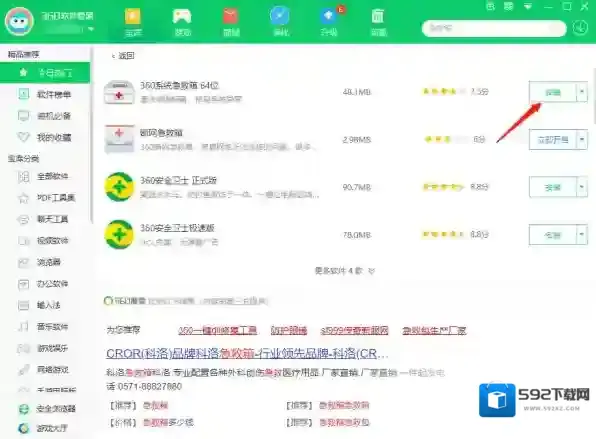Open the dropdown arrow beside 立即开启
Image resolution: width=596 pixels, height=439 pixels.
click(582, 140)
